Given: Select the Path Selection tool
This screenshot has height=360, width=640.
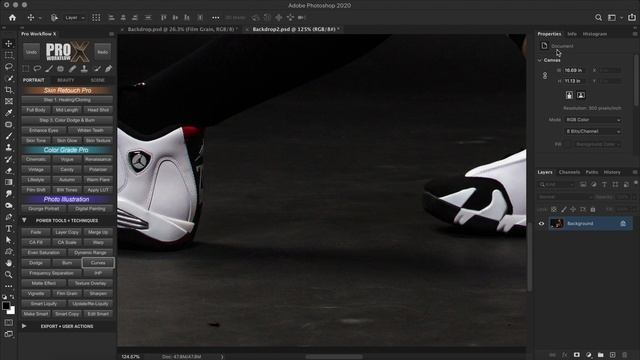Looking at the screenshot, I should (9, 240).
